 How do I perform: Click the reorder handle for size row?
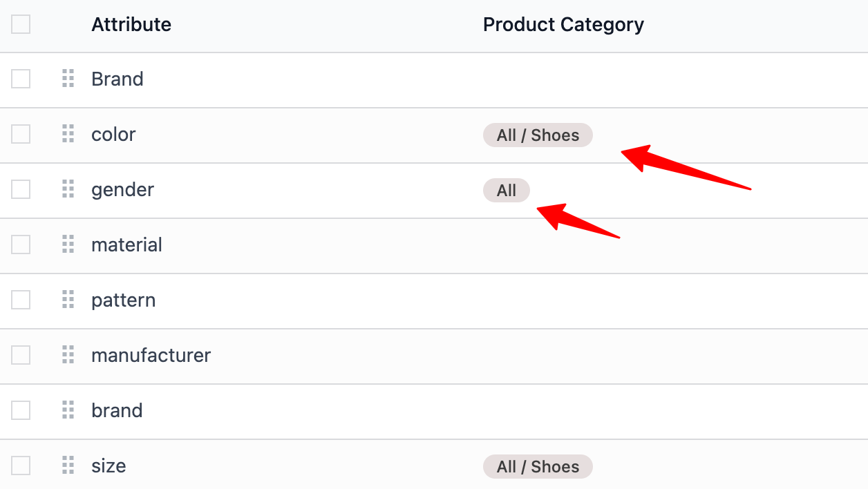pyautogui.click(x=68, y=466)
